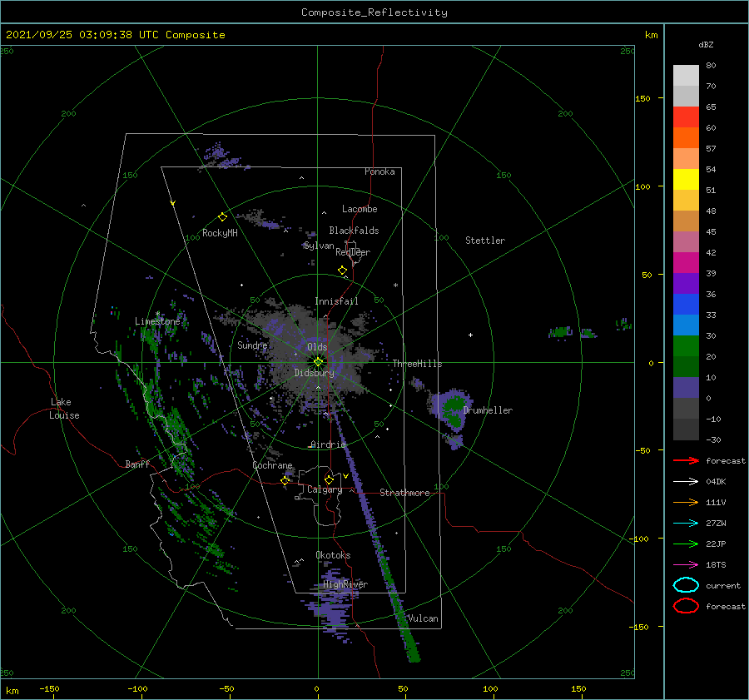
Task: Click the Drumheller city label
Action: [488, 410]
